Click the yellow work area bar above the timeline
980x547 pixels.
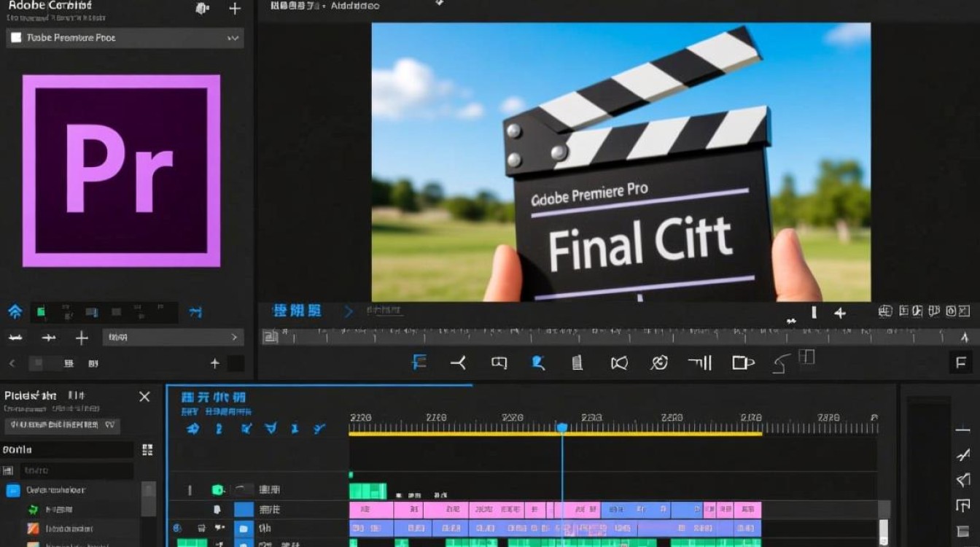tap(556, 435)
